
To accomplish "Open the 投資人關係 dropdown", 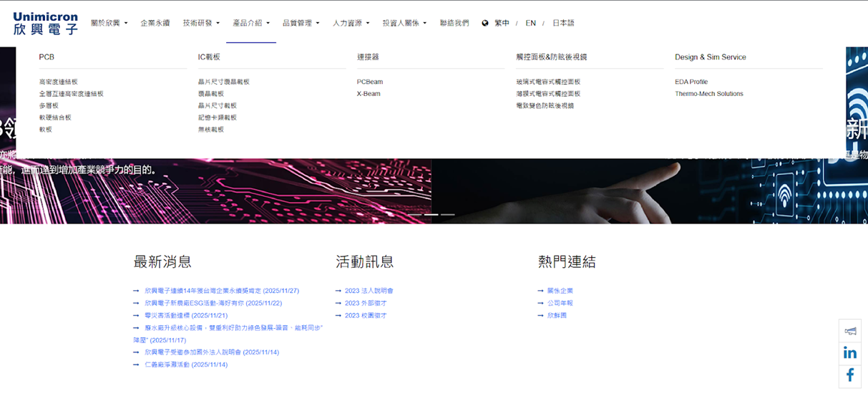I will click(404, 23).
